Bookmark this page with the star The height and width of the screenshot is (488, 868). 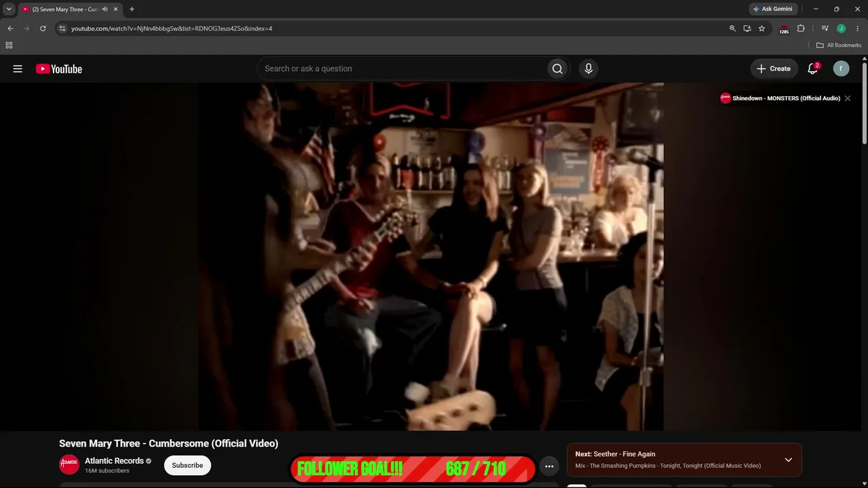[762, 28]
